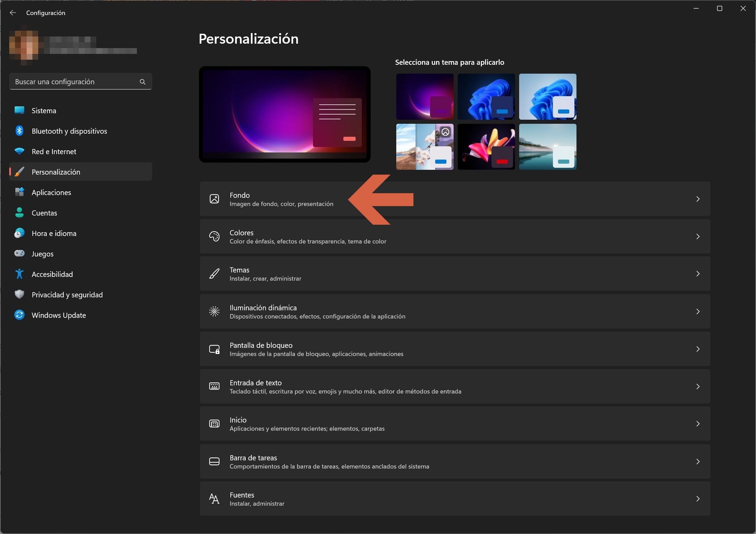Click the Pantalla de bloqueo lock icon
This screenshot has width=756, height=534.
tap(214, 349)
